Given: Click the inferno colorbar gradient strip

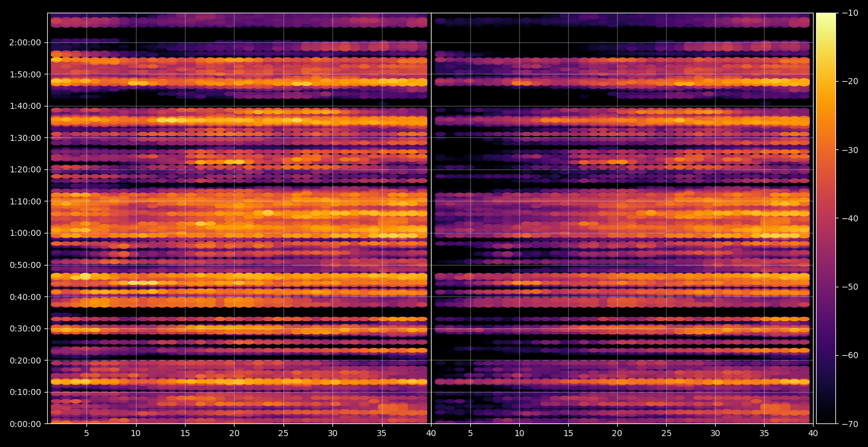Looking at the screenshot, I should [x=826, y=218].
